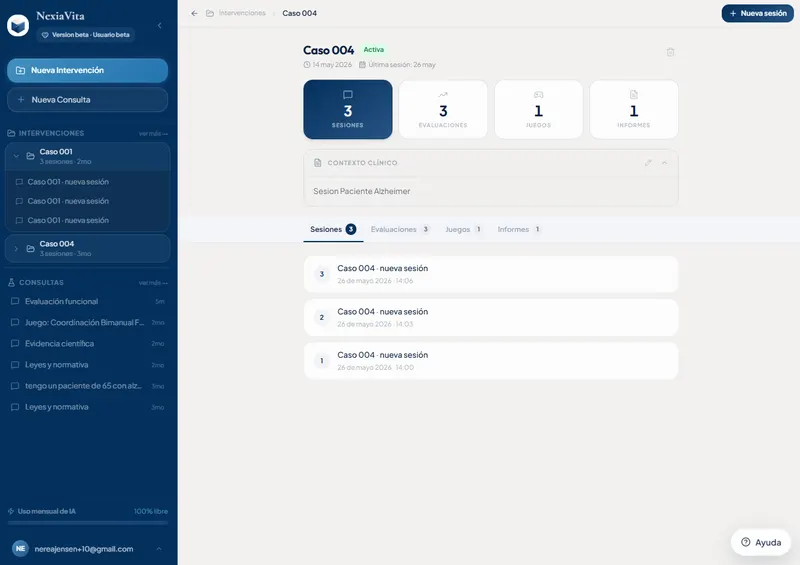Click the '14 may 2026' creation date
The width and height of the screenshot is (800, 565).
[332, 65]
